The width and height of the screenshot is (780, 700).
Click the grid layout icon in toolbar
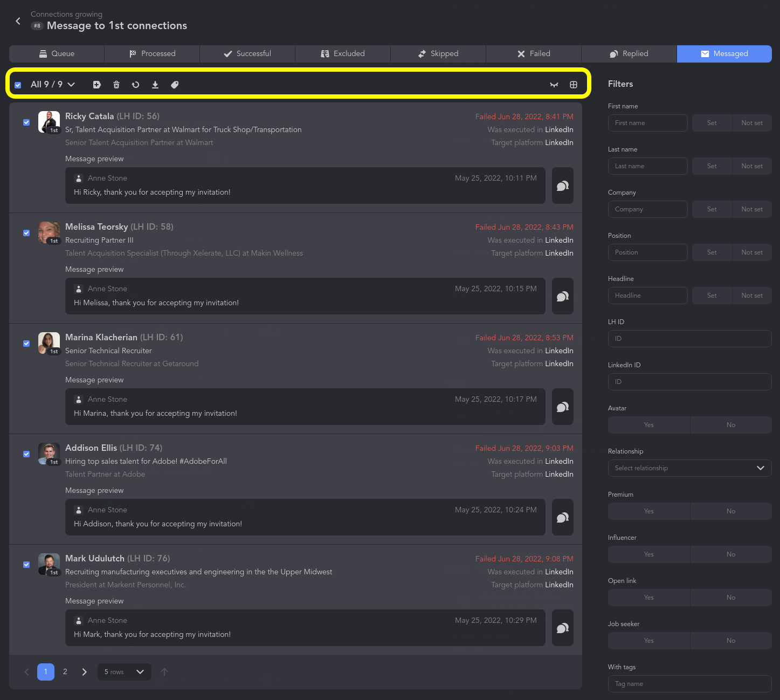pos(574,85)
